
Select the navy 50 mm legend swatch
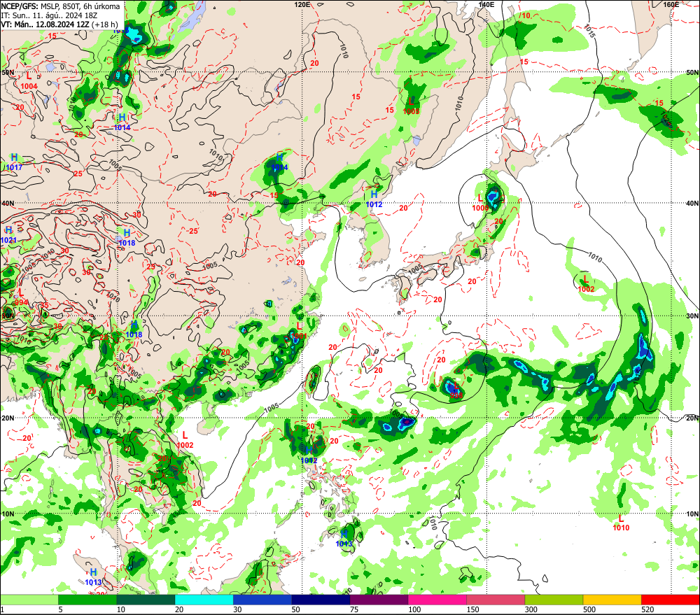[321, 600]
